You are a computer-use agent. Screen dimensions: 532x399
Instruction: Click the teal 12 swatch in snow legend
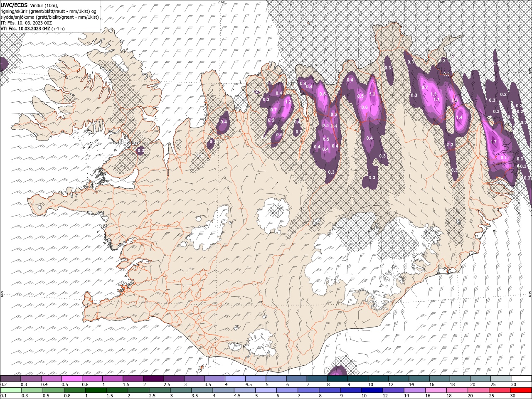pyautogui.click(x=398, y=379)
